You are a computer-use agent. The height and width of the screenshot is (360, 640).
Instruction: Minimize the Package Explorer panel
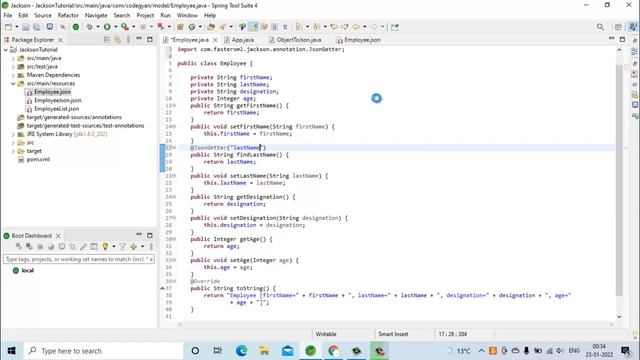[139, 39]
